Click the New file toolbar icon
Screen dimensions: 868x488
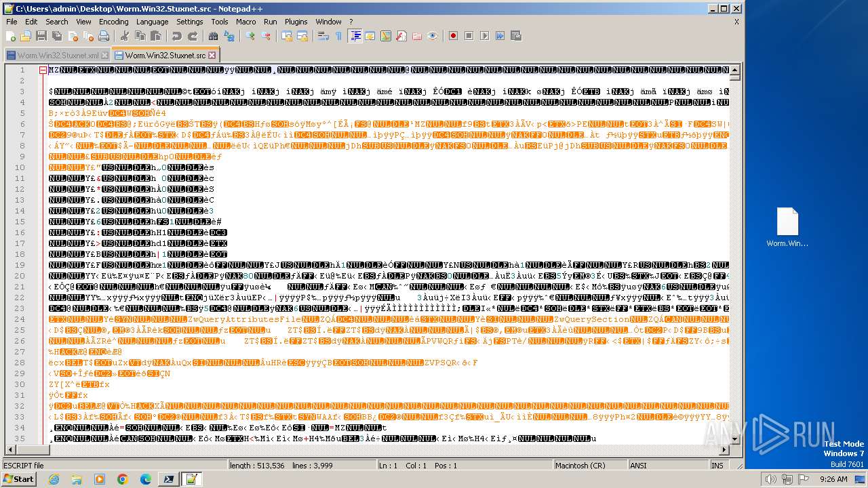pos(11,36)
